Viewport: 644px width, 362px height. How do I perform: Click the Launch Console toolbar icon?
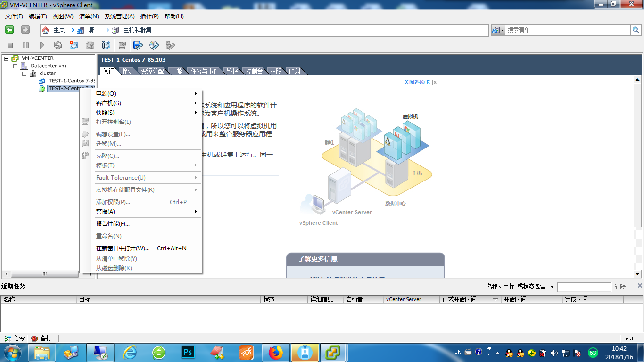[122, 45]
